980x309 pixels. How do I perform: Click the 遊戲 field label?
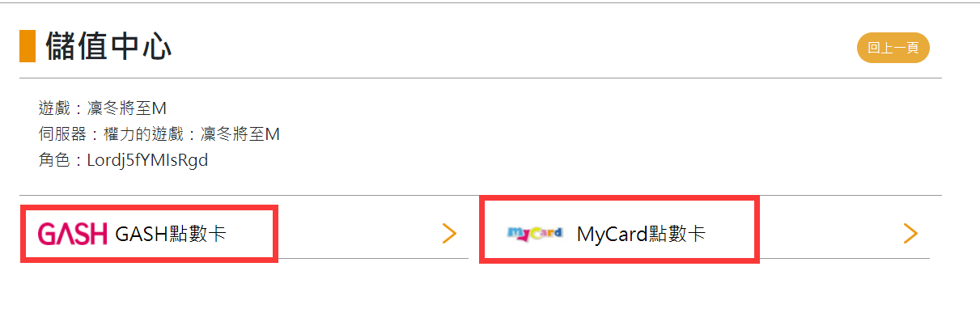pyautogui.click(x=54, y=108)
